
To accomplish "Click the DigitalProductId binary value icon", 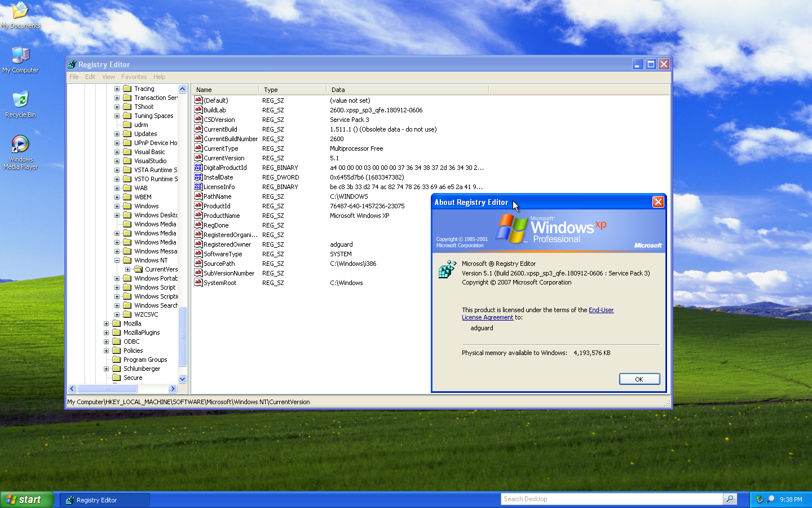I will point(198,167).
